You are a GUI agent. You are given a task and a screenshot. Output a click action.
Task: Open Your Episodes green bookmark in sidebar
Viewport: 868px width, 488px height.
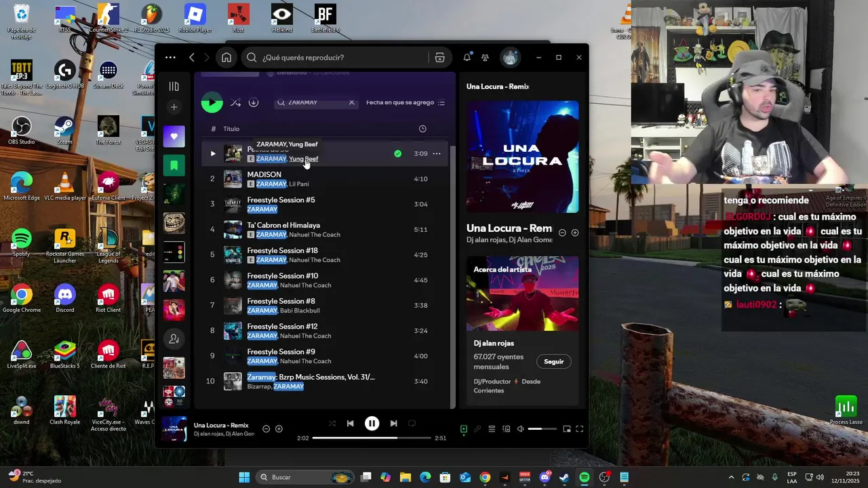click(174, 165)
